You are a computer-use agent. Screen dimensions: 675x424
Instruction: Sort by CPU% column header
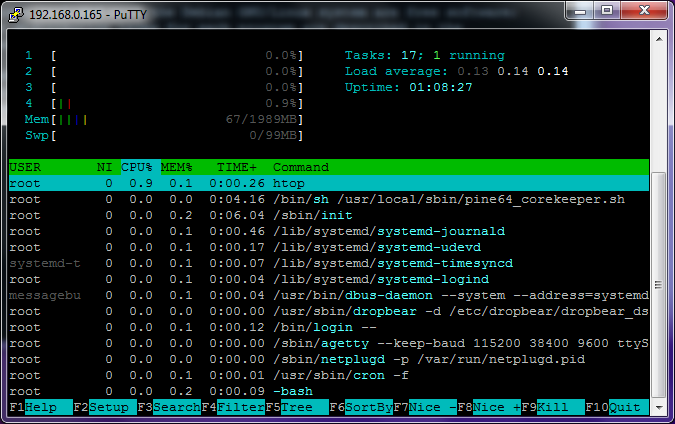(x=136, y=167)
